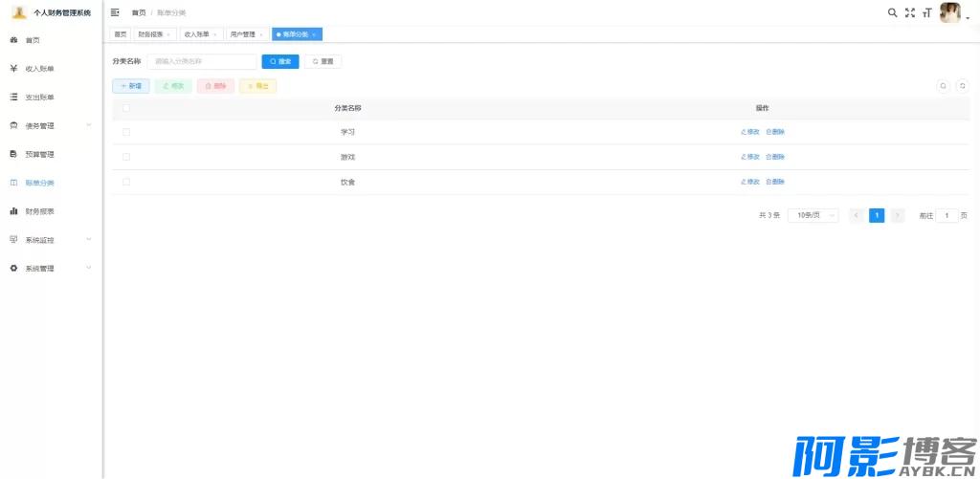Toggle the select-all checkbox in table header

(x=126, y=108)
